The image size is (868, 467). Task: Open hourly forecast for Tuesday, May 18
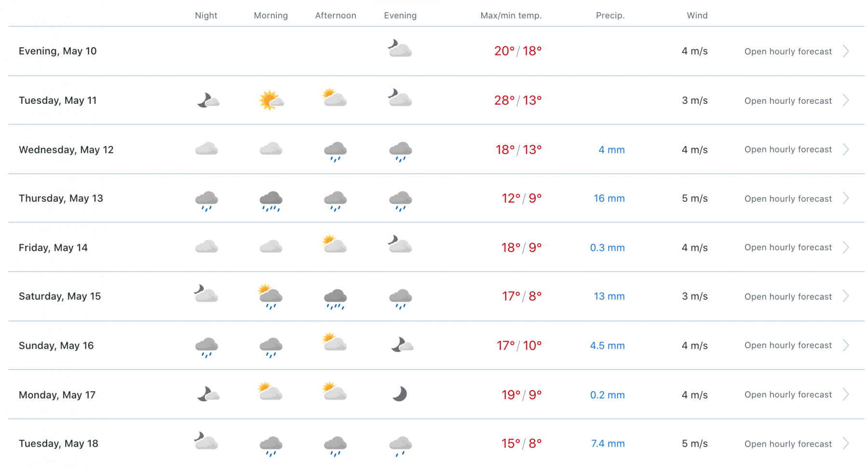click(x=788, y=444)
